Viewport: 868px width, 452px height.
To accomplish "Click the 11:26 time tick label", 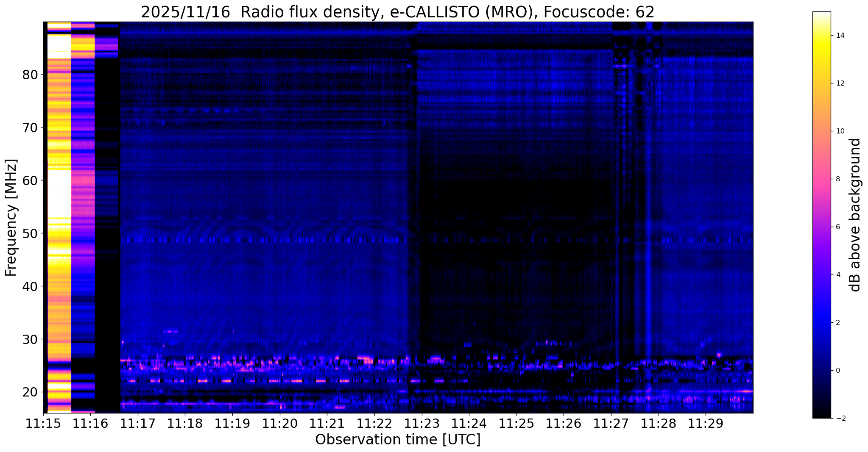I will (564, 424).
